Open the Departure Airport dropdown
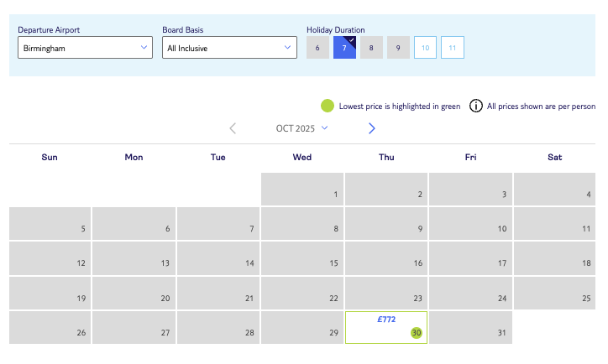The width and height of the screenshot is (608, 364). pyautogui.click(x=85, y=48)
